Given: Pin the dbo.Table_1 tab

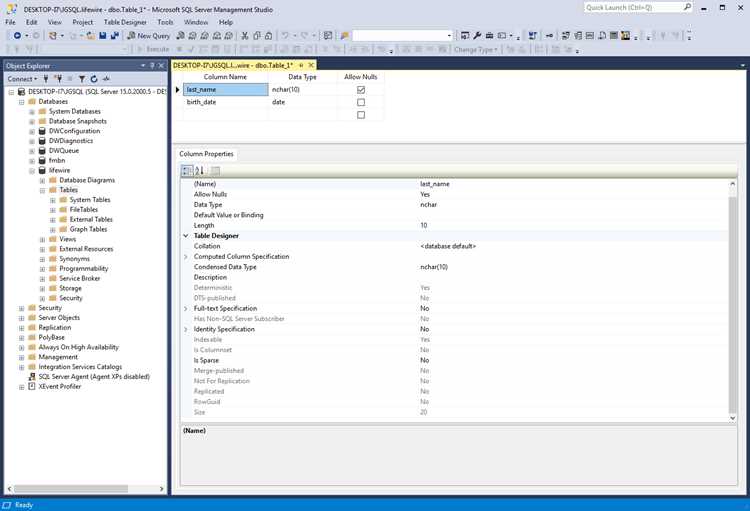Looking at the screenshot, I should (301, 65).
